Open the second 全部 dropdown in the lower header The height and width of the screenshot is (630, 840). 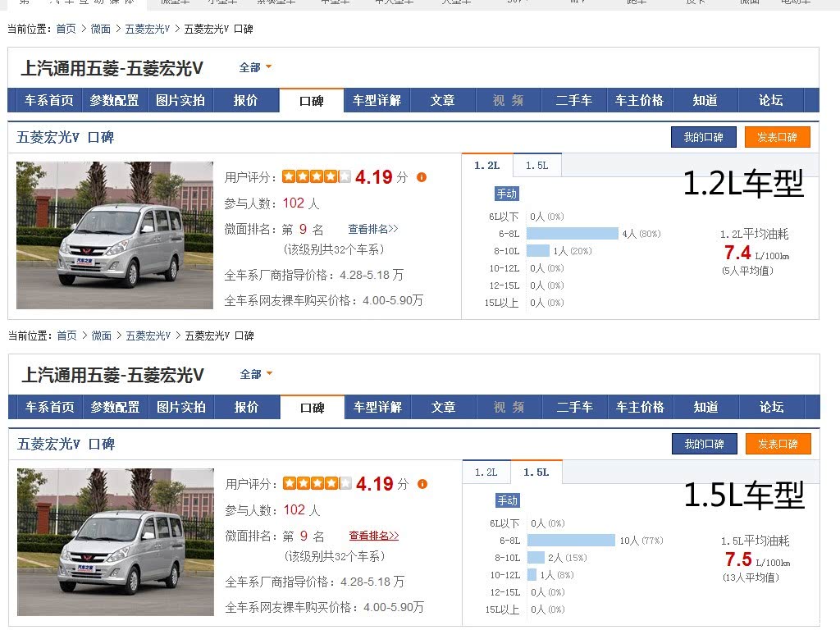tap(257, 374)
